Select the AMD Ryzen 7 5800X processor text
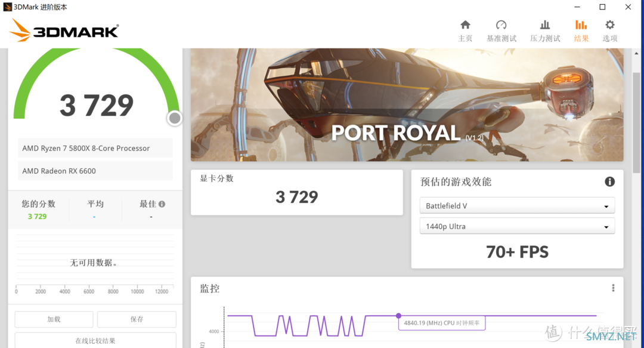The image size is (644, 348). pyautogui.click(x=86, y=148)
